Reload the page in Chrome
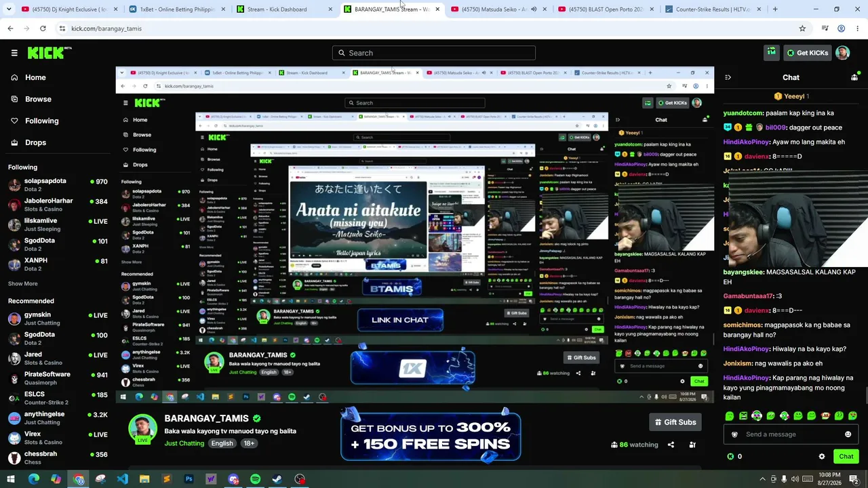Screen dimensions: 868x488 (43, 28)
